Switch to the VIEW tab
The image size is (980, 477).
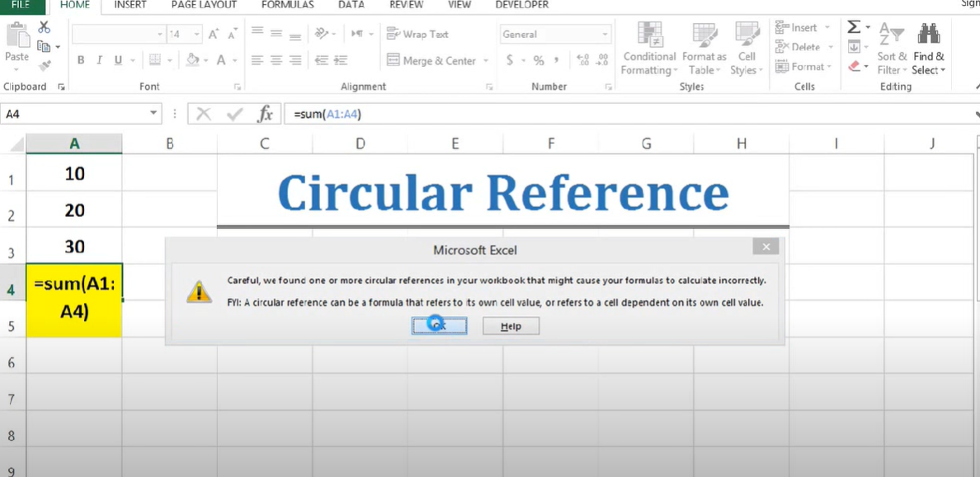[x=459, y=5]
